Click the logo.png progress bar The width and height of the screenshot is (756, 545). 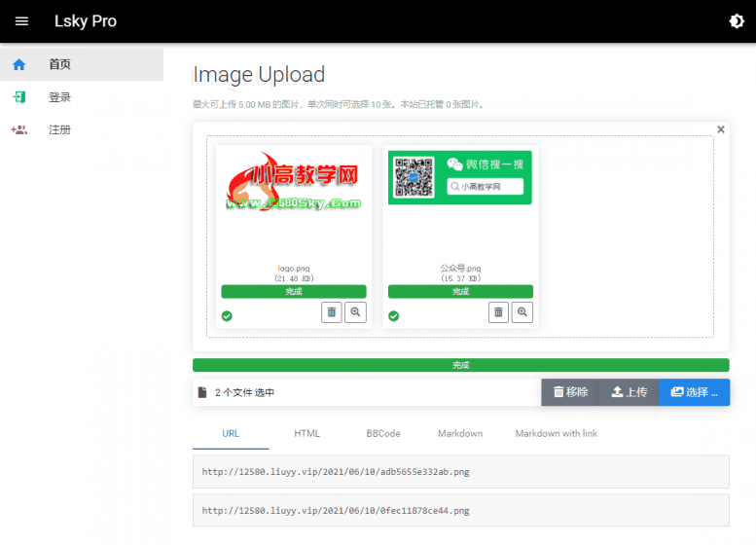pyautogui.click(x=294, y=291)
